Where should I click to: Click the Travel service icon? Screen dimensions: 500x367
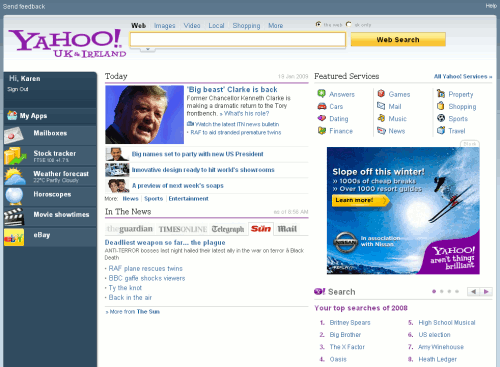click(x=441, y=130)
